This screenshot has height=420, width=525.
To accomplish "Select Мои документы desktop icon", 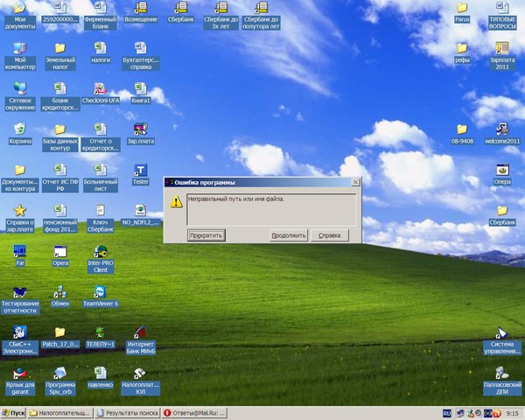I will pyautogui.click(x=20, y=15).
